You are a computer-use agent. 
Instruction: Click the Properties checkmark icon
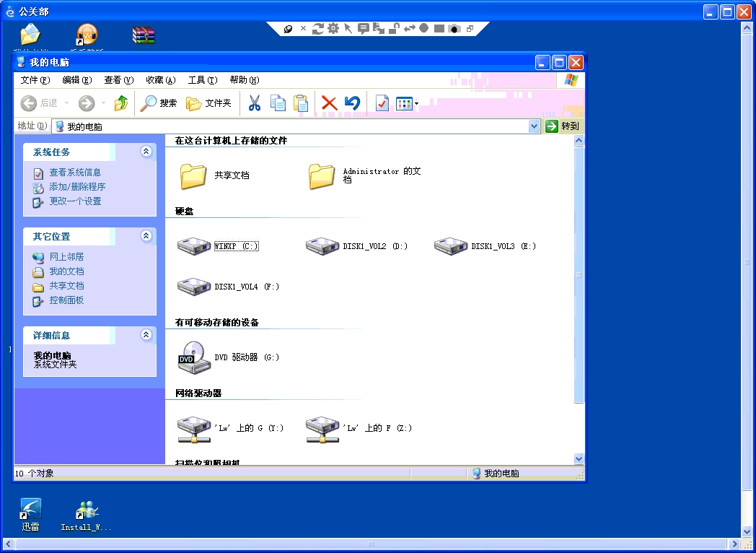[x=382, y=103]
